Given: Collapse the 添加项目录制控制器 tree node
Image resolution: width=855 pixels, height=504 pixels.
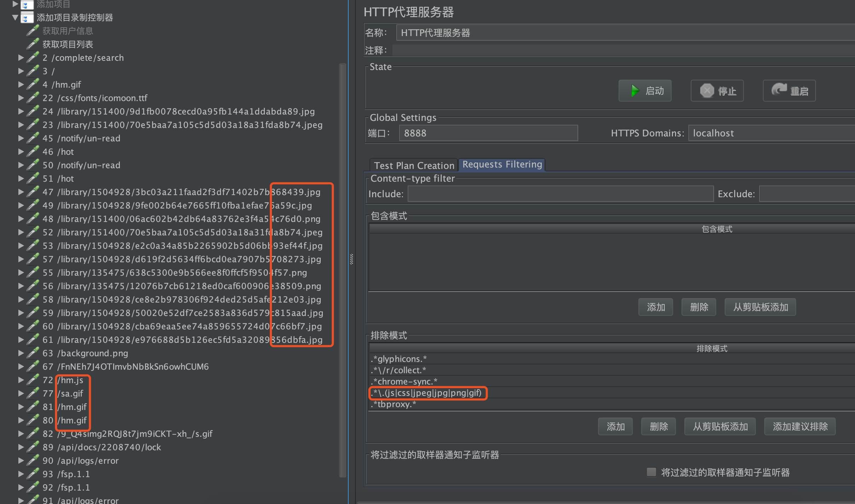Looking at the screenshot, I should click(x=15, y=18).
